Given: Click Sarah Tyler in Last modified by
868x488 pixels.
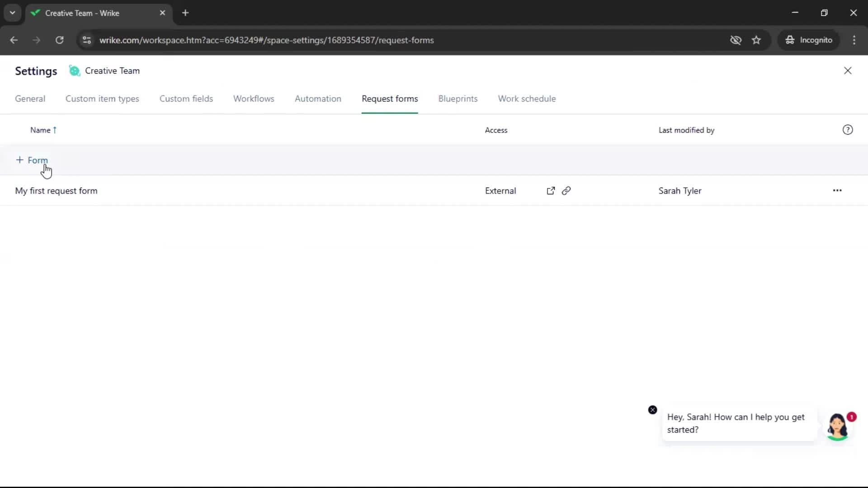Looking at the screenshot, I should pos(680,191).
